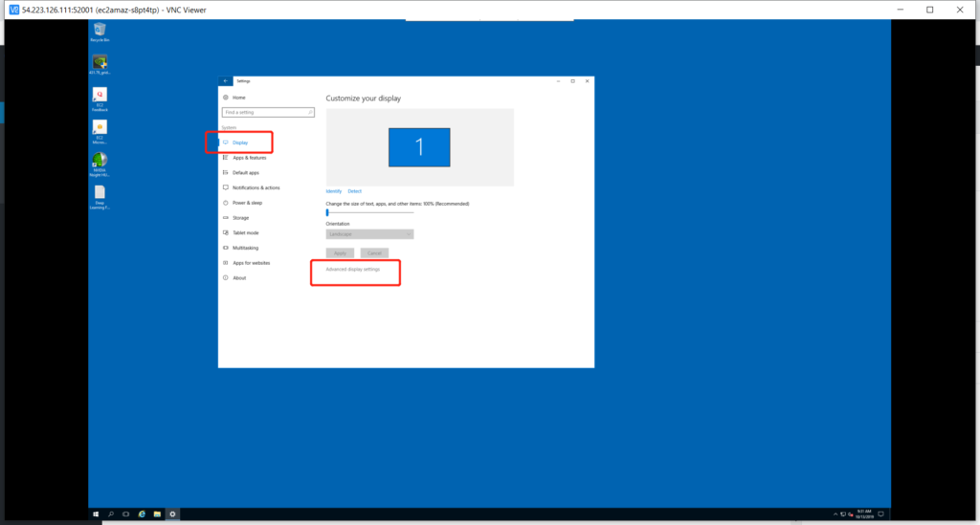This screenshot has height=525, width=980.
Task: Open the Recycle Bin desktop icon
Action: pyautogui.click(x=100, y=31)
